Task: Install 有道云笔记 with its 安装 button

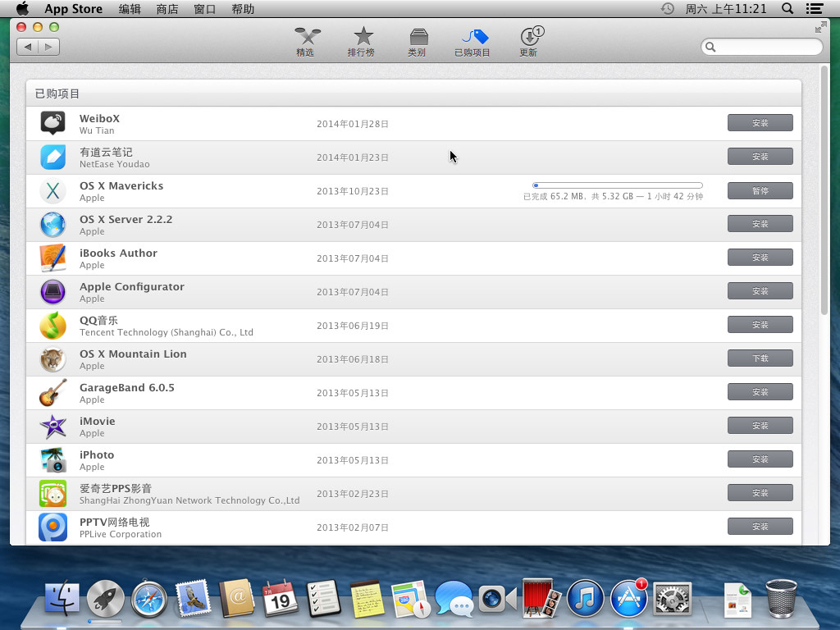Action: tap(760, 157)
